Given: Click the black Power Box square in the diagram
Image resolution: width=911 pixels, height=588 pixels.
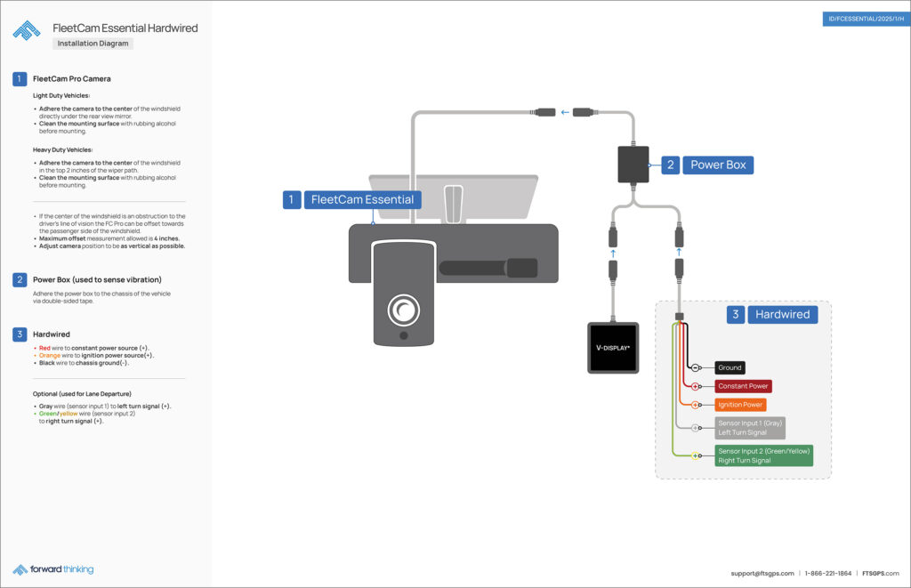Looking at the screenshot, I should tap(633, 165).
